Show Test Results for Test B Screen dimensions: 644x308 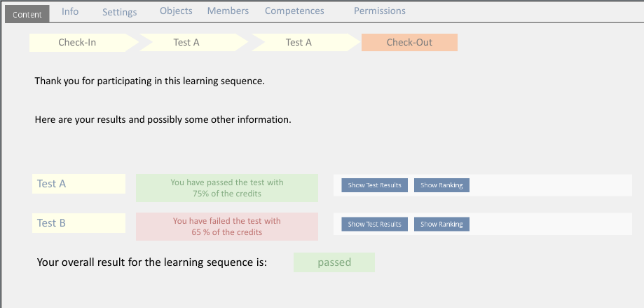point(374,225)
